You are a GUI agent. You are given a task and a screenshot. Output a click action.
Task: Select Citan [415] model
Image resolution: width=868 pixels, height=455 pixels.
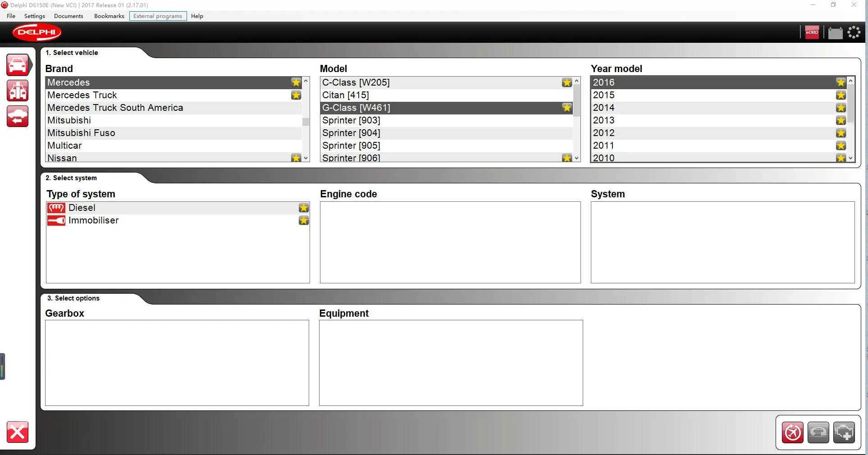[447, 95]
